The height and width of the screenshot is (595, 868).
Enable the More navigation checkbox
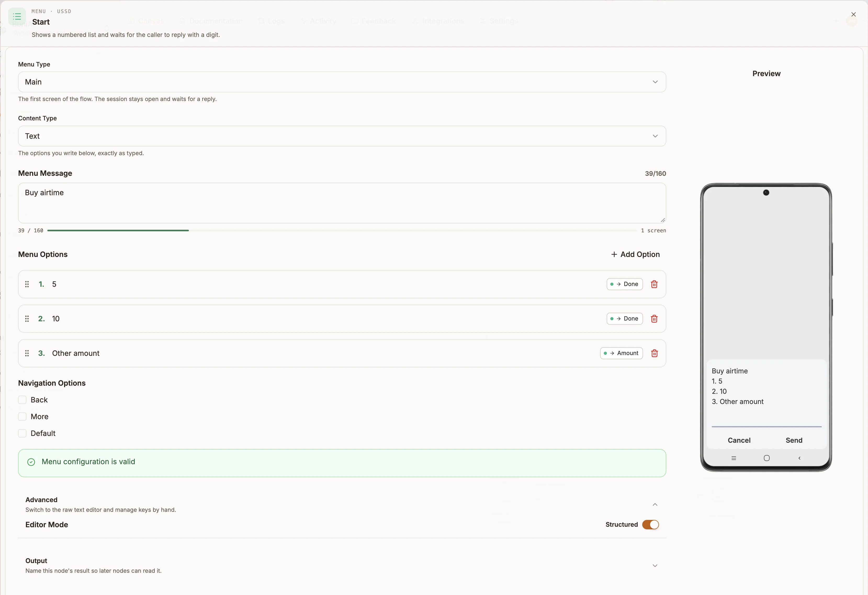click(x=22, y=417)
